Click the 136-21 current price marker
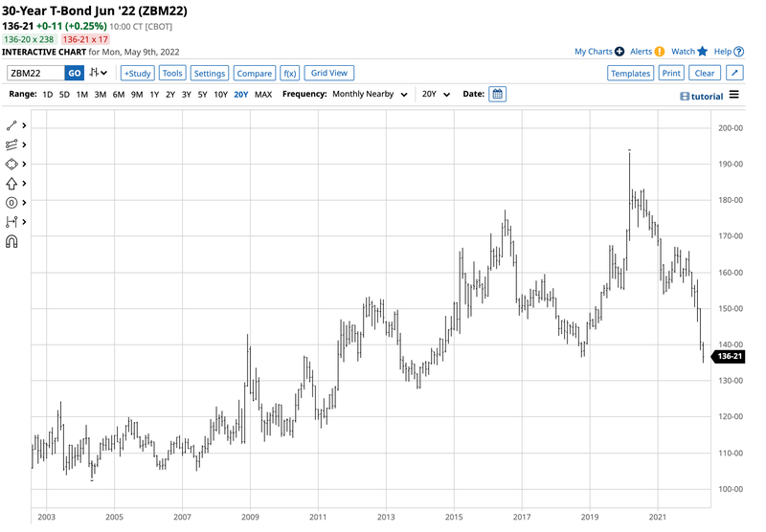The width and height of the screenshot is (766, 532). pos(729,356)
